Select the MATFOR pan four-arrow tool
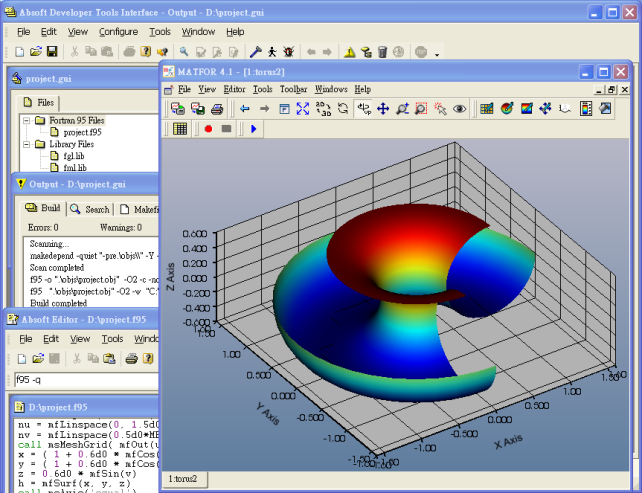The width and height of the screenshot is (642, 493). pos(383,109)
